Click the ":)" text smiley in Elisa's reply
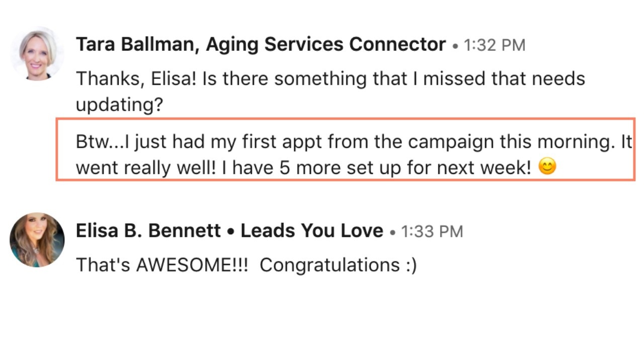This screenshot has width=644, height=362. coord(411,265)
